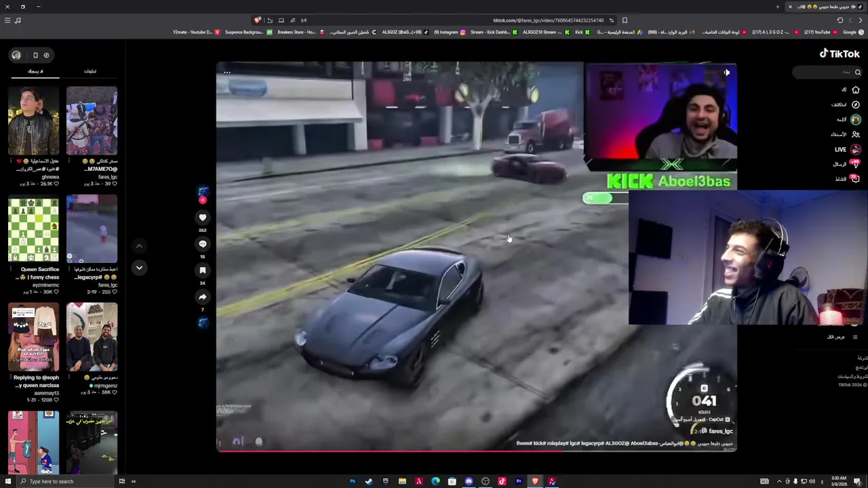Open the Google bookmark

pos(852,32)
